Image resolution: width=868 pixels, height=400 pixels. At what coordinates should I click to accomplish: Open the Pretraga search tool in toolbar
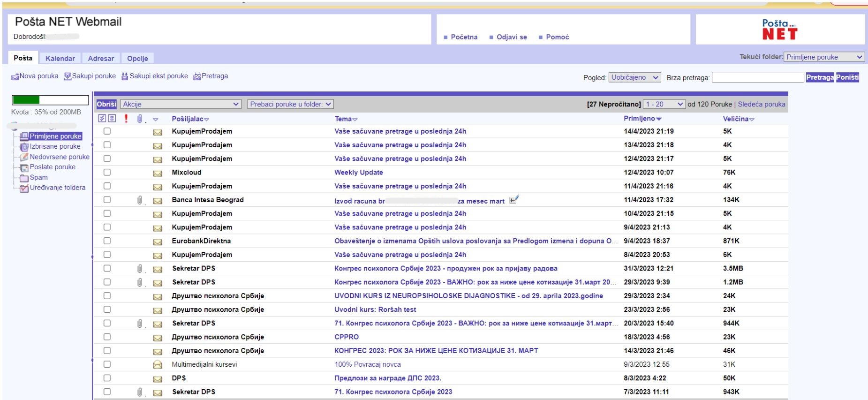pos(211,76)
